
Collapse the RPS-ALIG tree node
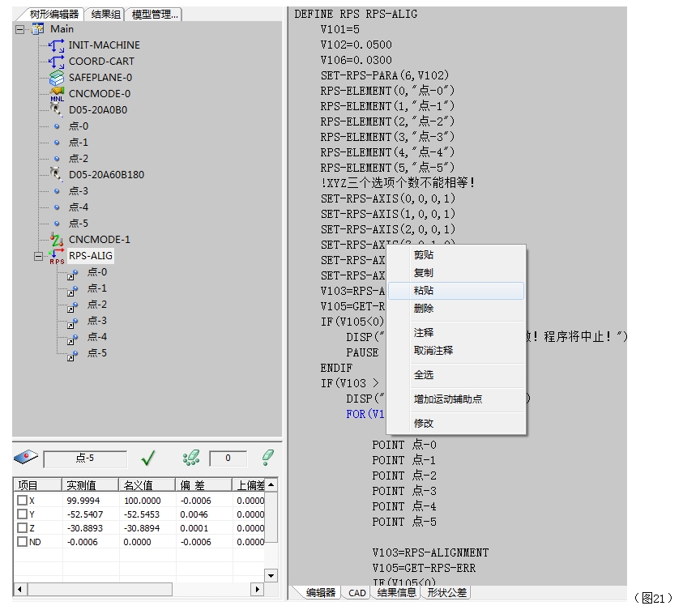[39, 257]
